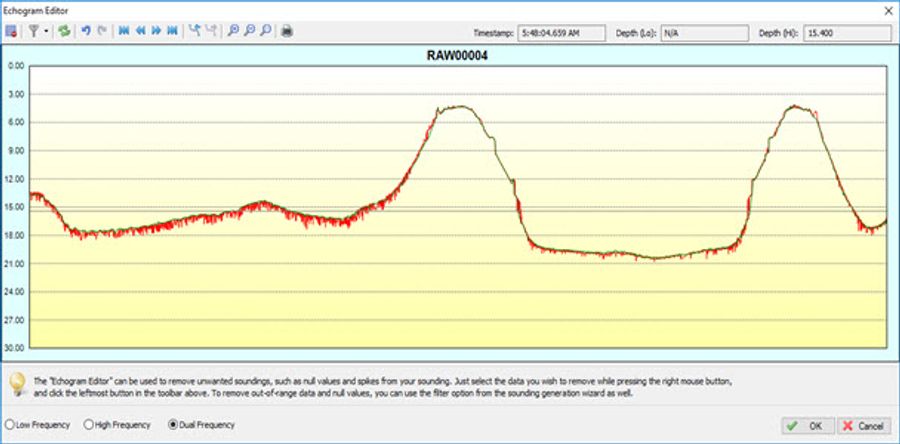The width and height of the screenshot is (900, 444).
Task: Click the blue branch arrow icon
Action: point(195,31)
